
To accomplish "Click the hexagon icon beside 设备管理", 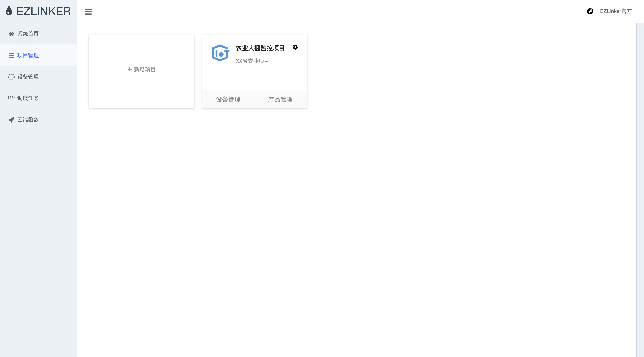I will [x=11, y=77].
